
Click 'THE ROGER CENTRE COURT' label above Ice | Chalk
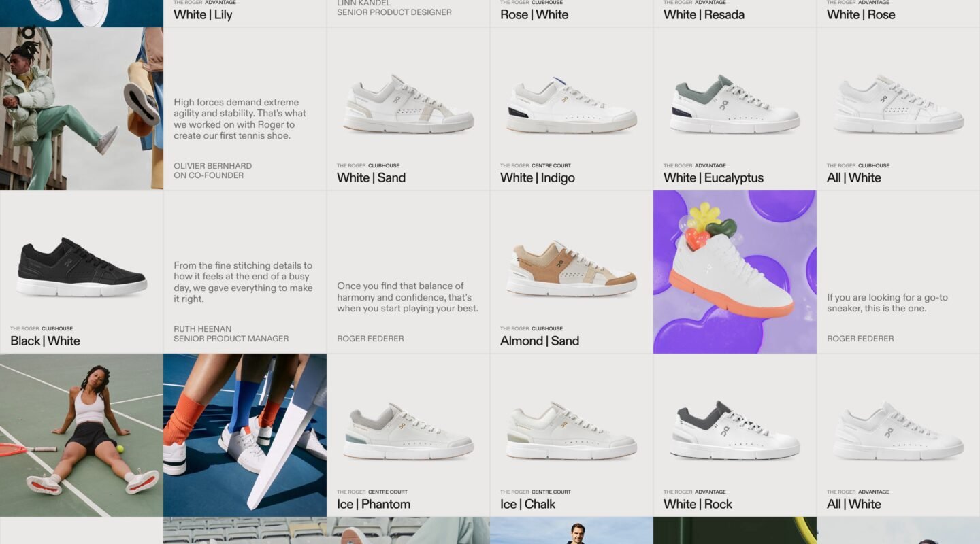tap(536, 492)
